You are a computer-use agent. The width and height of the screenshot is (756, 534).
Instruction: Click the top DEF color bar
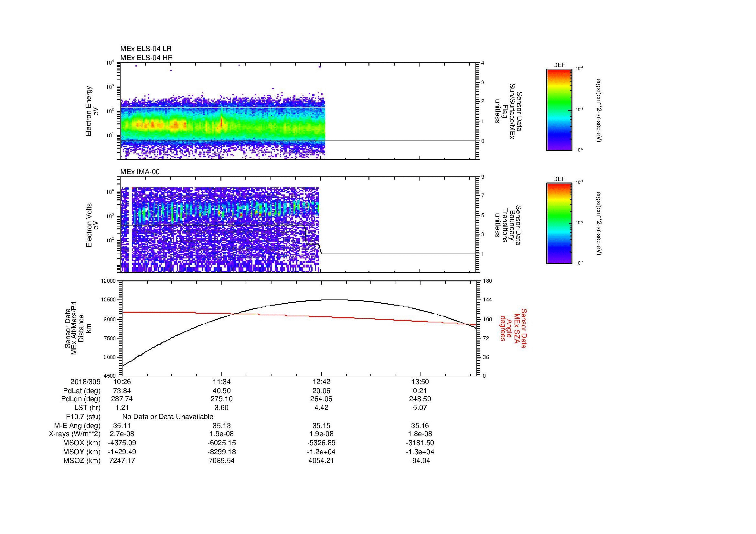pyautogui.click(x=559, y=110)
